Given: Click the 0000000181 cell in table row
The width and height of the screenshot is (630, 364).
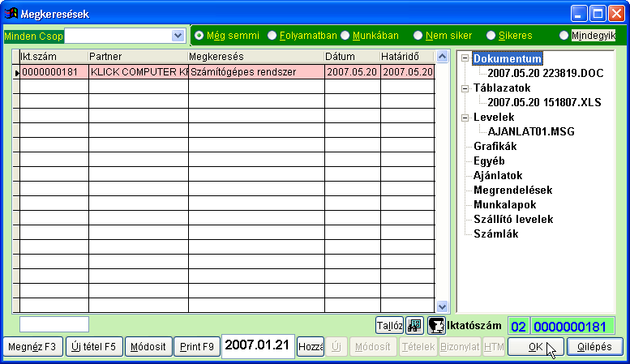Looking at the screenshot, I should [x=54, y=72].
